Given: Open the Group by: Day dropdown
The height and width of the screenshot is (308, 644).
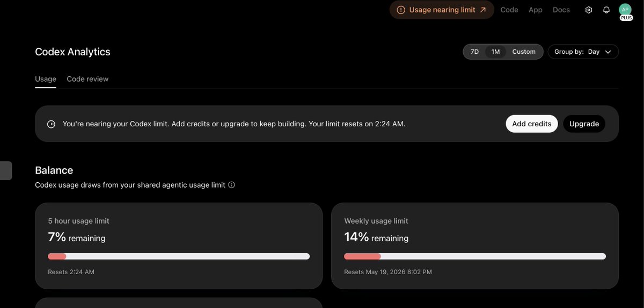Looking at the screenshot, I should pos(583,52).
